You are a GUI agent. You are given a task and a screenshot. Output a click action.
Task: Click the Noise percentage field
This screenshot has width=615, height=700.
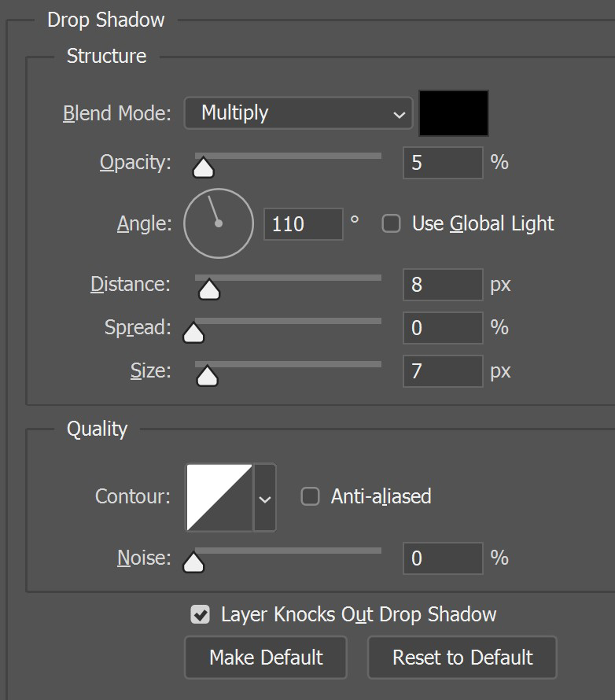click(x=443, y=558)
